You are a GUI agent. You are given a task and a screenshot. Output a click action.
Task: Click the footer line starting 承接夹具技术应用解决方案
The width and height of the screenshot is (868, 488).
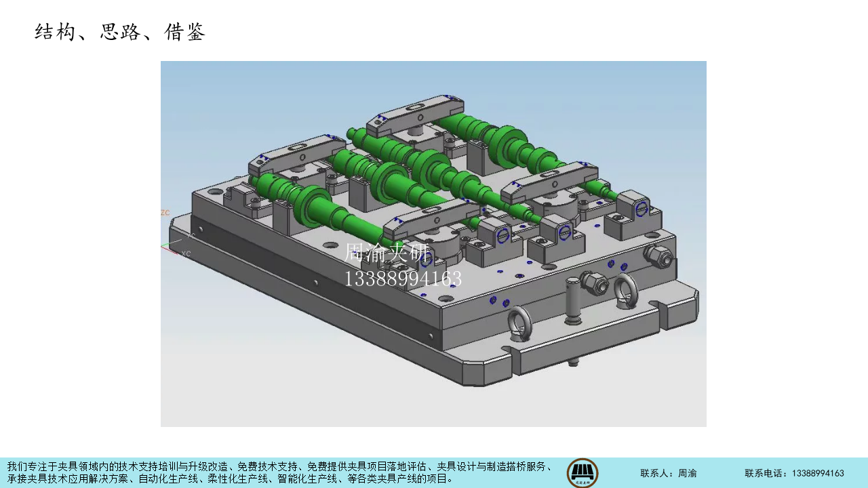pos(231,479)
